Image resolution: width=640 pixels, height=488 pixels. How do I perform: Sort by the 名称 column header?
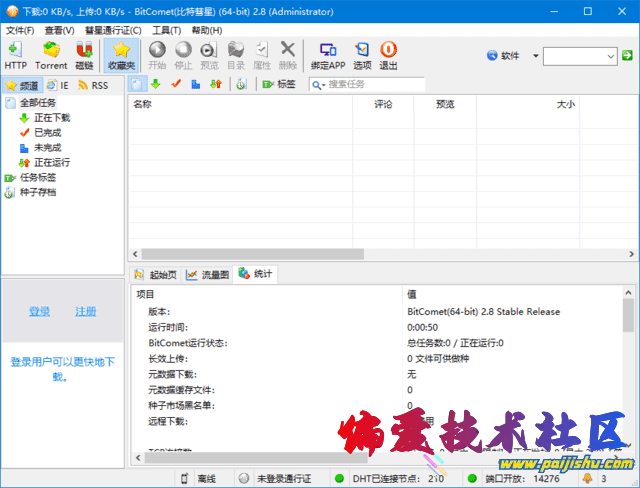[x=240, y=104]
